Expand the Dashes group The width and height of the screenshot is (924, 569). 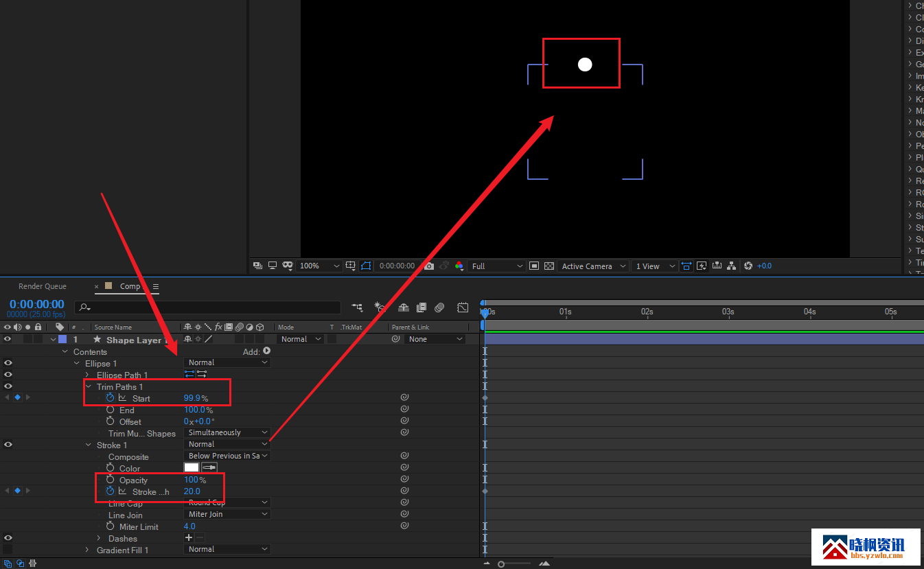(99, 538)
